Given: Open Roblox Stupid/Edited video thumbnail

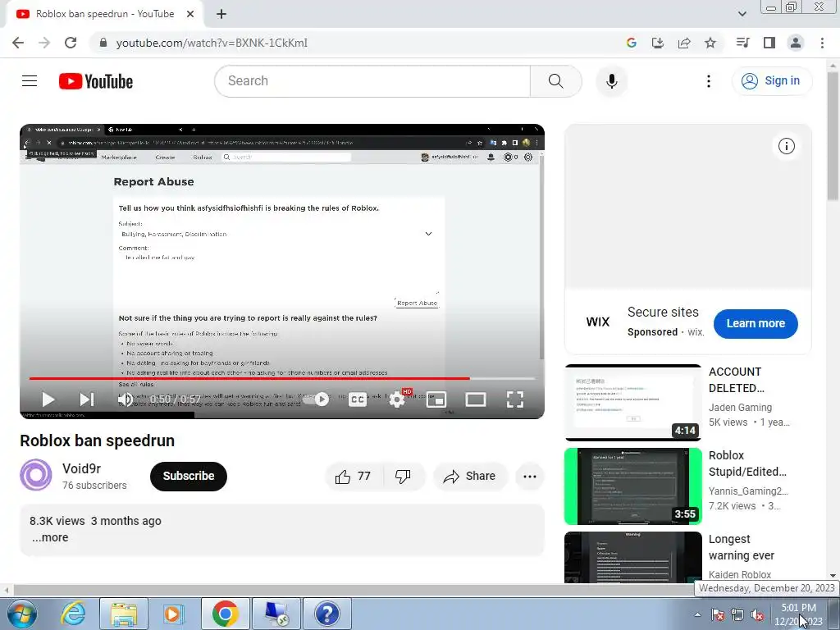Looking at the screenshot, I should click(x=633, y=486).
